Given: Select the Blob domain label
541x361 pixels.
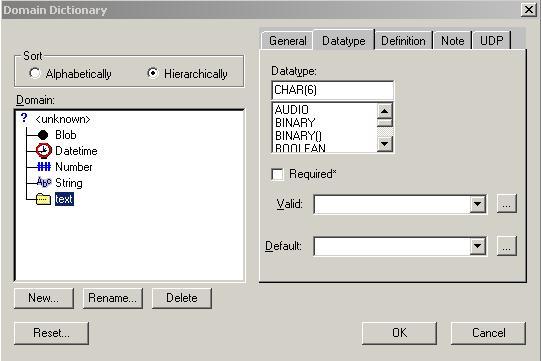Looking at the screenshot, I should tap(66, 135).
